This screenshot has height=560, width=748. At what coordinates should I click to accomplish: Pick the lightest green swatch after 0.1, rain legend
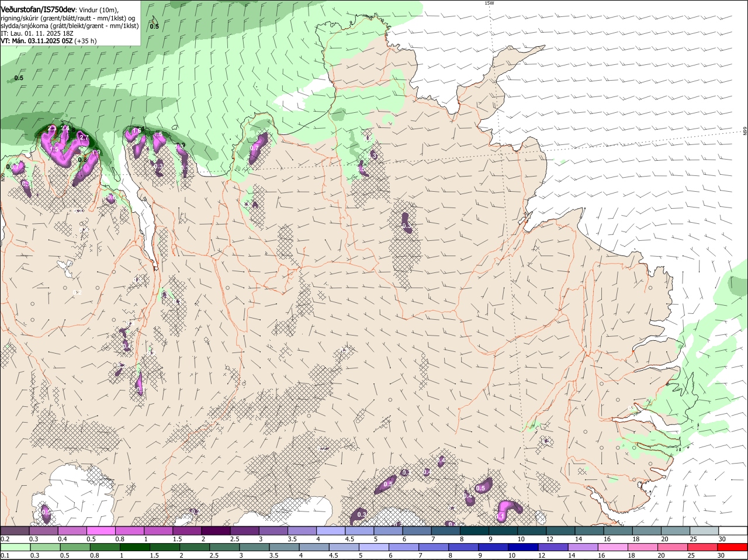click(16, 548)
